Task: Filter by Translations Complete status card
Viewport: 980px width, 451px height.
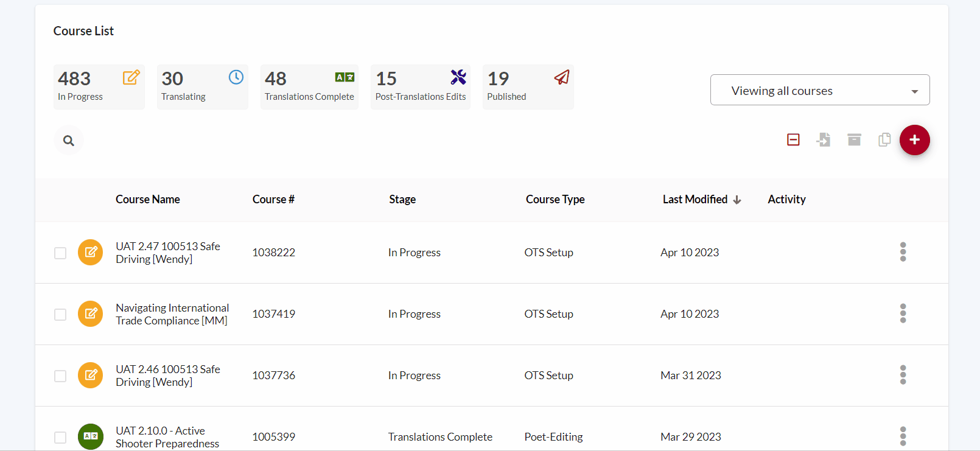Action: coord(309,87)
